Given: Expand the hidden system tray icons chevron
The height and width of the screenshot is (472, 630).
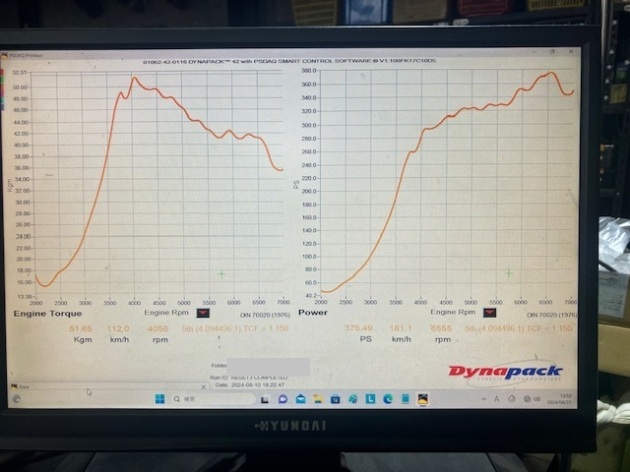Looking at the screenshot, I should 484,399.
